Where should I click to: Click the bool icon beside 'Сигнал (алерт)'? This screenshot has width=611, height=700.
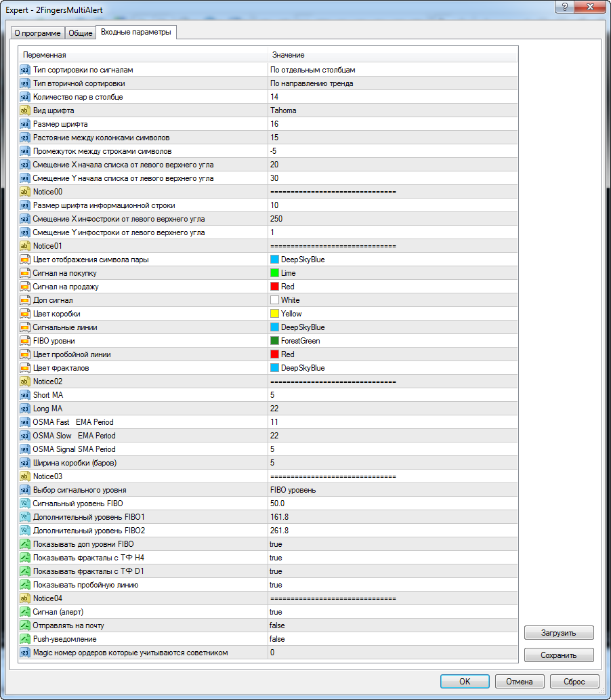click(24, 612)
